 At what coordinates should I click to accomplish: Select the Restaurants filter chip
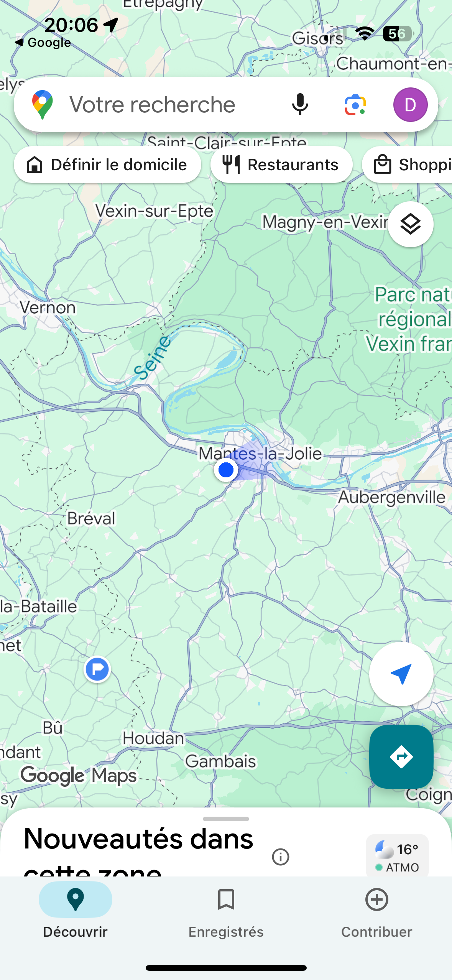pos(281,164)
